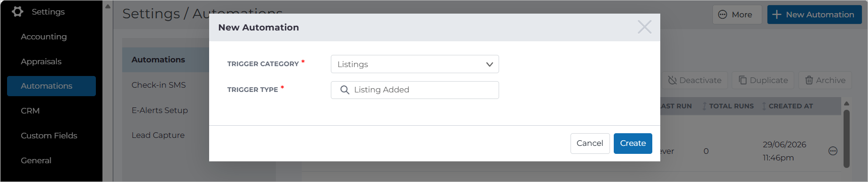Viewport: 868px width, 182px height.
Task: Click the More ellipsis icon
Action: coord(723,15)
